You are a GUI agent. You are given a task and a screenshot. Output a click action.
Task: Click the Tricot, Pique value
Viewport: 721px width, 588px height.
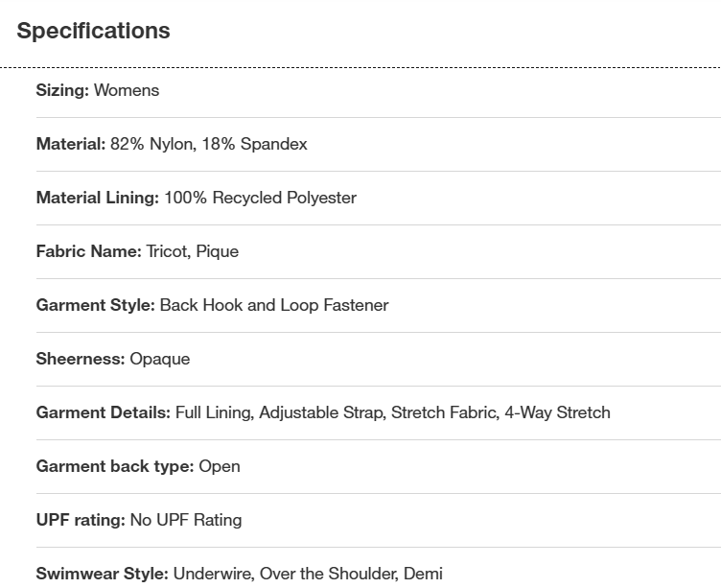pyautogui.click(x=192, y=251)
